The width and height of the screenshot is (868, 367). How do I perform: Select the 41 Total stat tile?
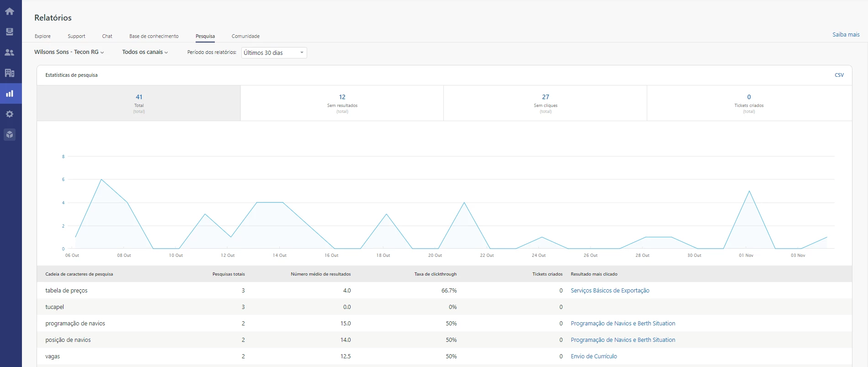click(x=139, y=103)
